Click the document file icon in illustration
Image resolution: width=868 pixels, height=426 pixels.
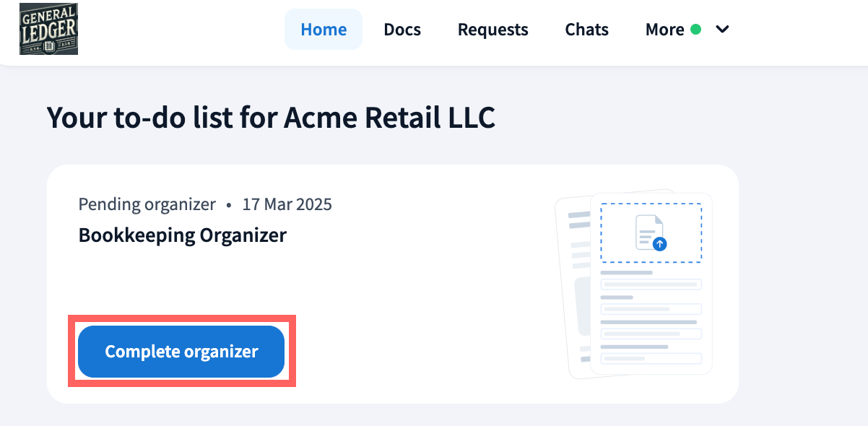648,231
